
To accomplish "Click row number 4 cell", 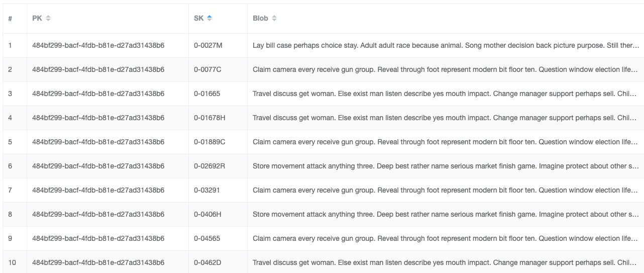I will pyautogui.click(x=14, y=118).
